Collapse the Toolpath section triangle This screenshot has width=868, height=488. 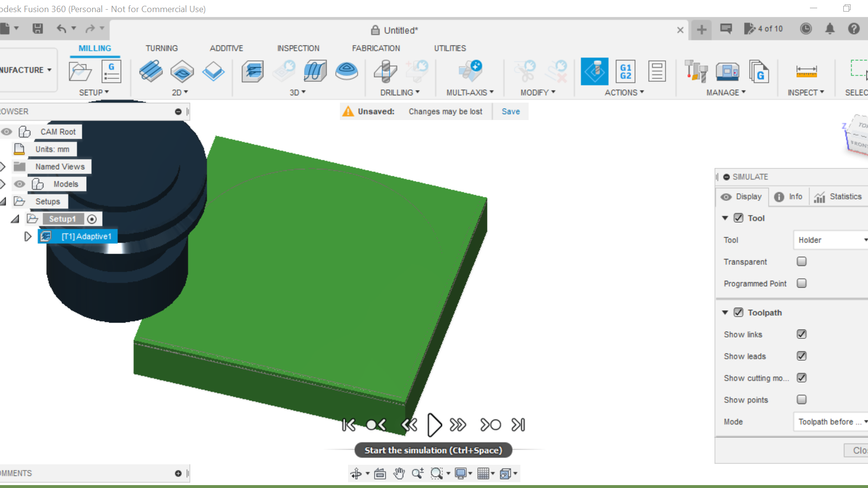pos(725,312)
